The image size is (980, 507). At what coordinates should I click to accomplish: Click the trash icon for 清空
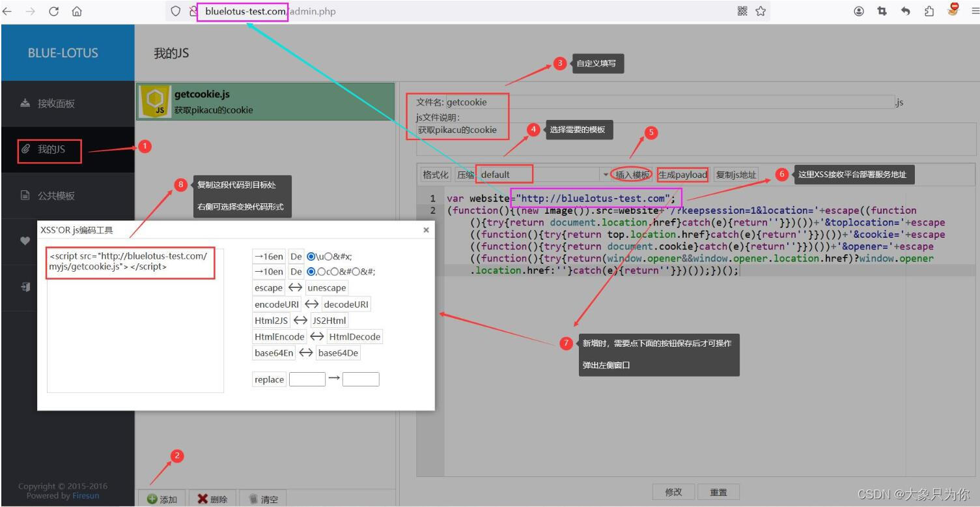pyautogui.click(x=253, y=499)
